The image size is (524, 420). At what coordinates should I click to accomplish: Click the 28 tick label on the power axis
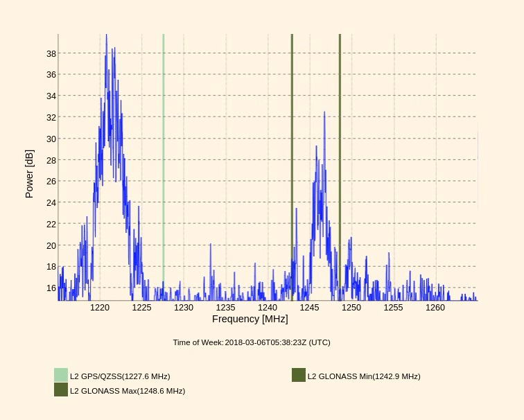(x=51, y=160)
